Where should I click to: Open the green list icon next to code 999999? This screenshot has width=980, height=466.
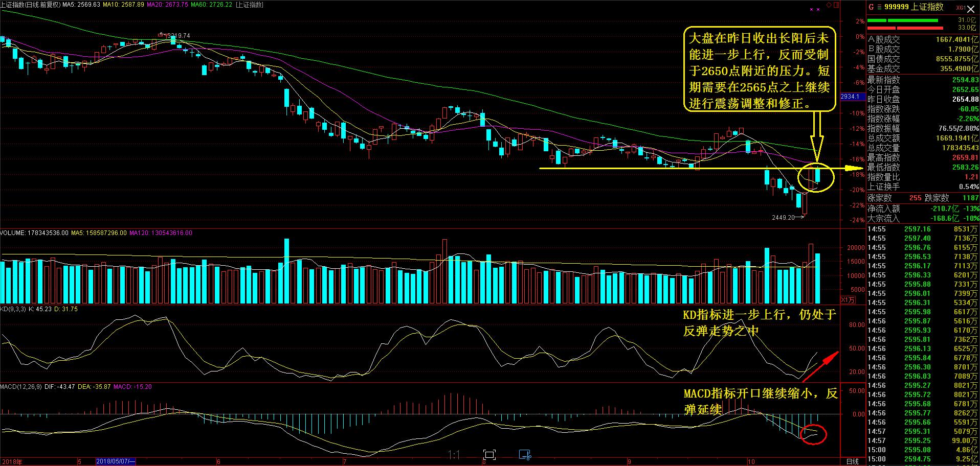point(879,7)
